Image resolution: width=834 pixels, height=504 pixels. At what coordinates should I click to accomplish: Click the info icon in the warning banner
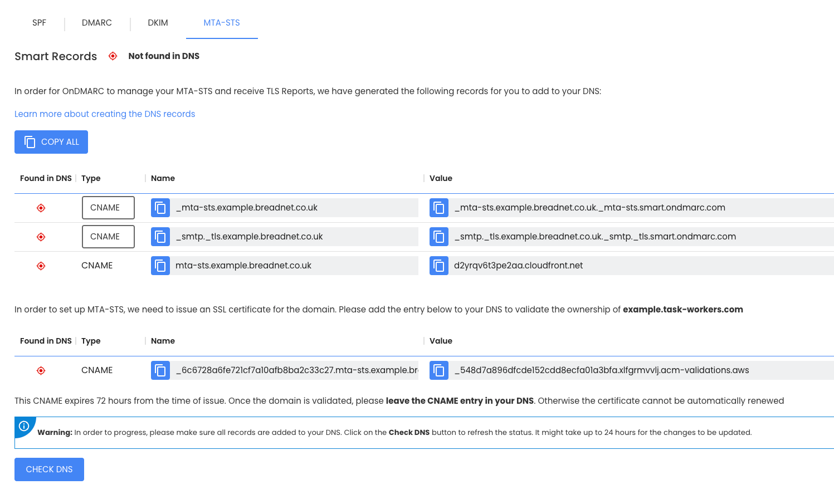coord(24,426)
